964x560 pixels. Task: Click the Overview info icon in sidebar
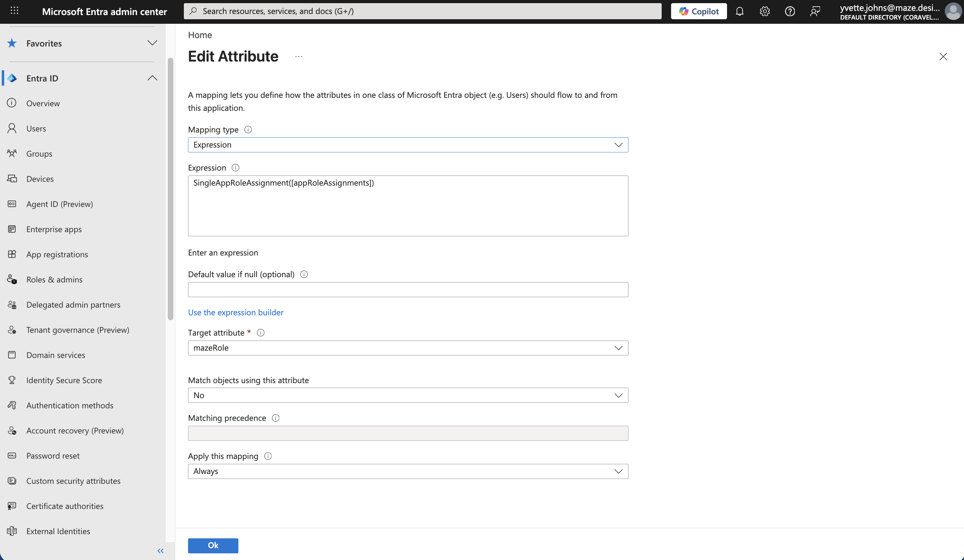pos(12,103)
